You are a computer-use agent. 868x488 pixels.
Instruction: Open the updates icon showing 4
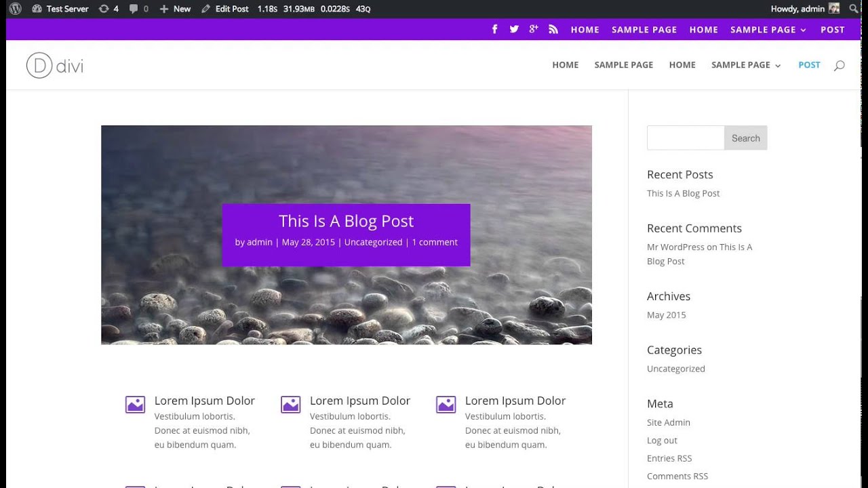tap(108, 9)
